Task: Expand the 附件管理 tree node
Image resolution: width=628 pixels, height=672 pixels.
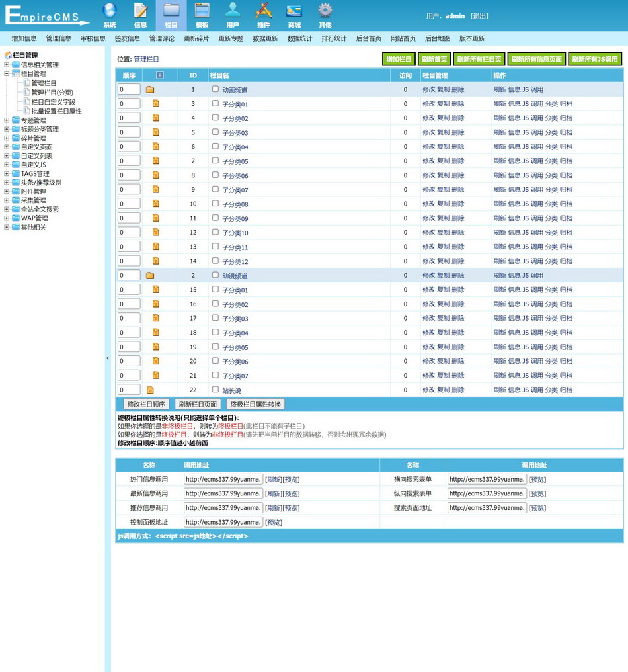Action: point(7,192)
